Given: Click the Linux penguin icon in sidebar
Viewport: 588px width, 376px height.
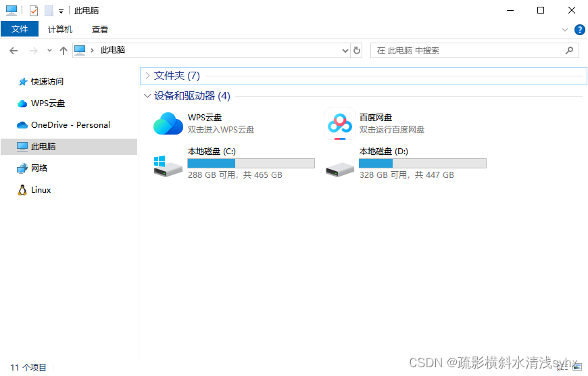Looking at the screenshot, I should [x=22, y=190].
